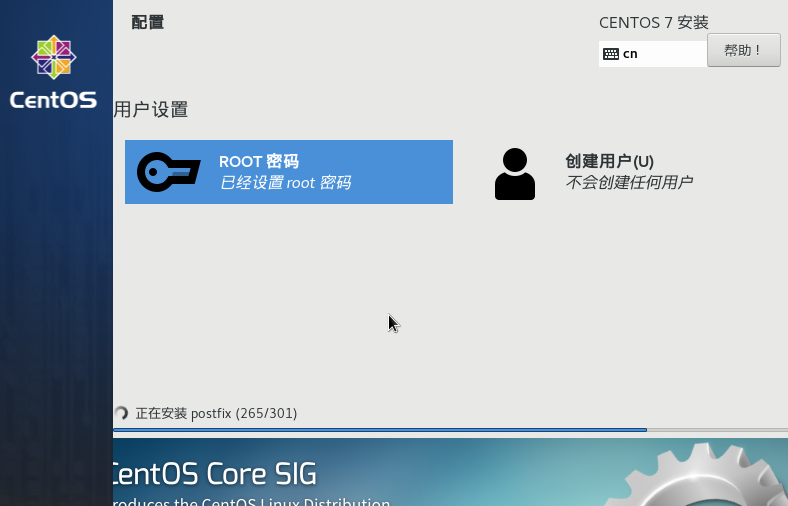Screen dimensions: 788x506
Task: Open the ROOT 密码 settings tile
Action: coord(289,172)
